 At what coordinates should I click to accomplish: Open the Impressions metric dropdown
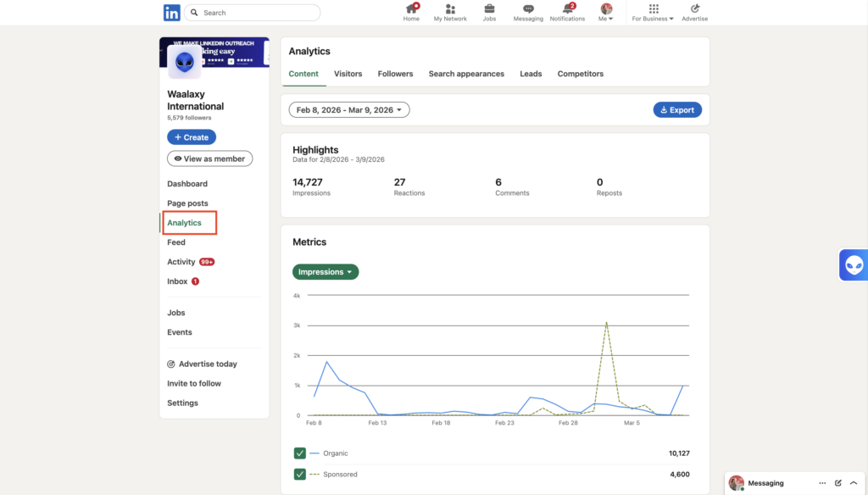tap(325, 271)
